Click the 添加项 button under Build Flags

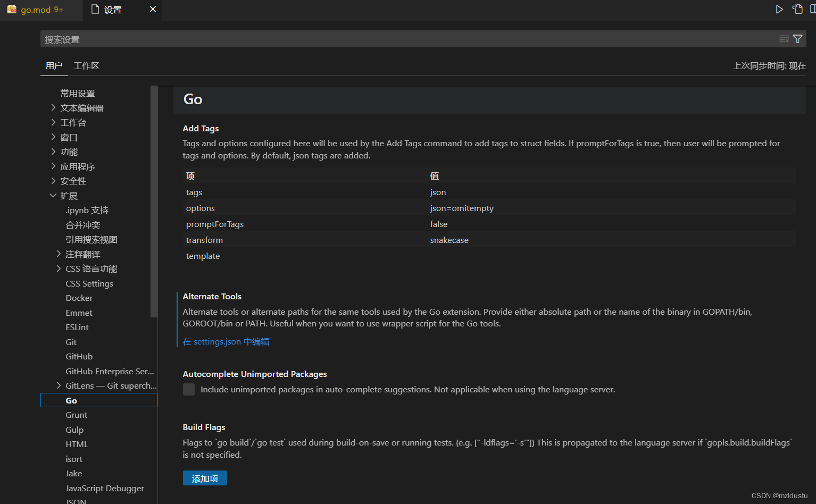click(205, 478)
